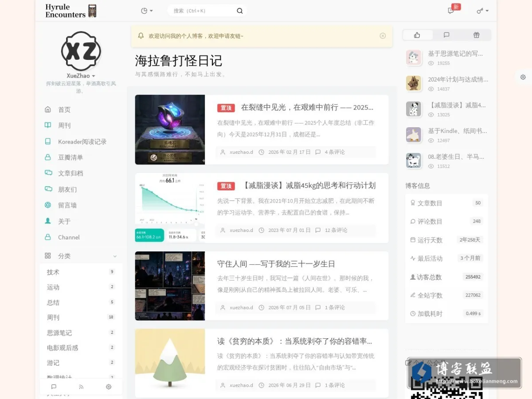Open popular post 基于Kindle、纸间书...
Screen dimensions: 532x399
click(458, 131)
